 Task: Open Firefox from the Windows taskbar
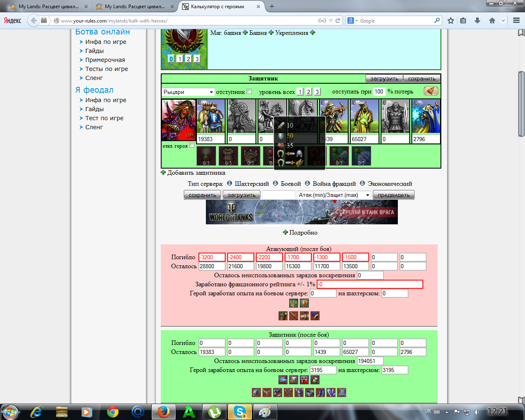(x=164, y=411)
